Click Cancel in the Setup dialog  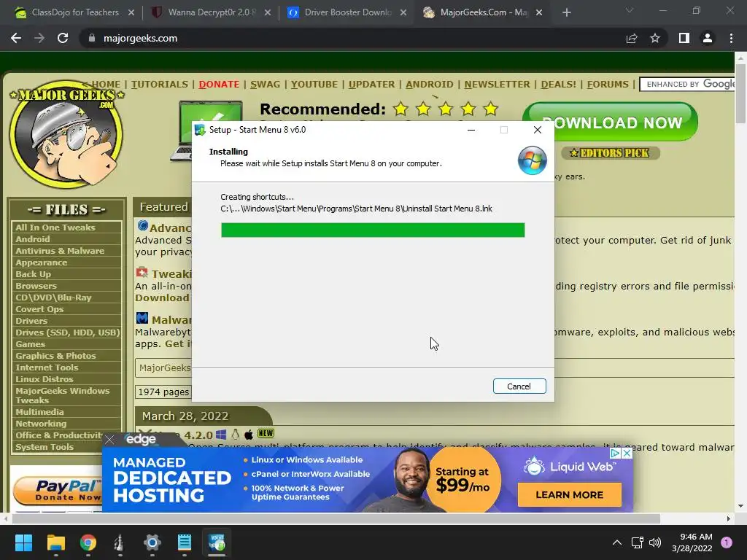pos(519,386)
